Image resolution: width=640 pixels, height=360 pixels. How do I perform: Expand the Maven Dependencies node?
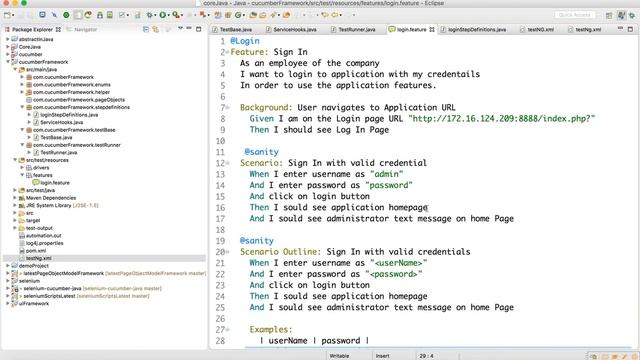(15, 198)
